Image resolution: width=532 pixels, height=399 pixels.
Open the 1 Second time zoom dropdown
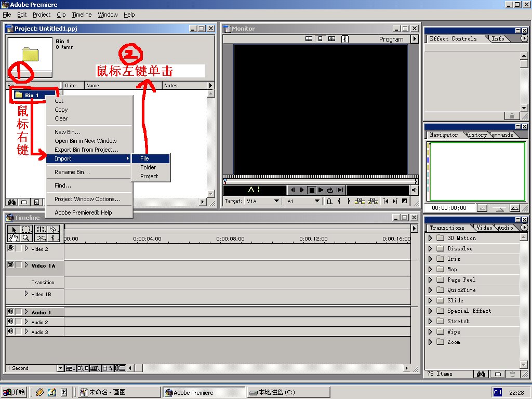pyautogui.click(x=60, y=368)
